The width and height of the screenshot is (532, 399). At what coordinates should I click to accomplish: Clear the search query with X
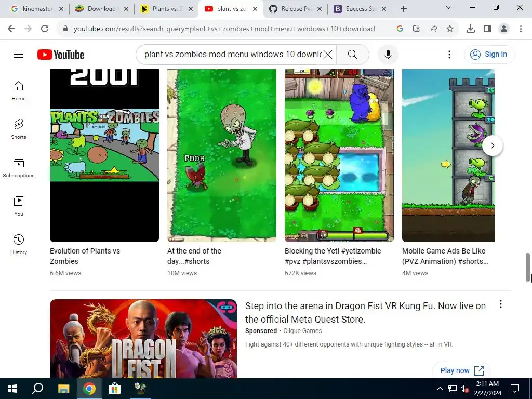point(328,54)
